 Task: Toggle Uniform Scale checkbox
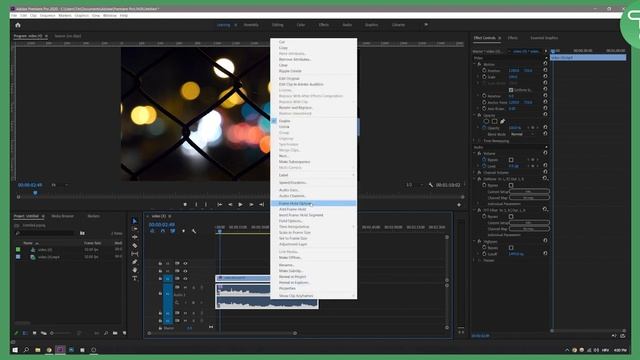tap(511, 90)
